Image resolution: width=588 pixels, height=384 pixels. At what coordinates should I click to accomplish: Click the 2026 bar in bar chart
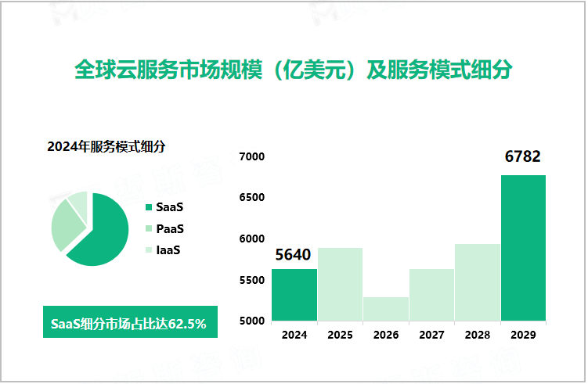click(x=386, y=309)
